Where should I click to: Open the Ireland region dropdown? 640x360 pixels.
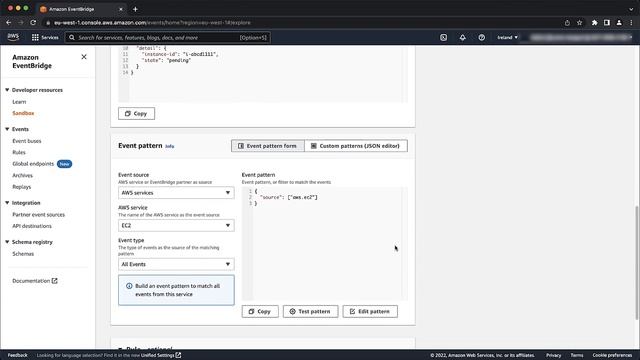click(x=507, y=38)
